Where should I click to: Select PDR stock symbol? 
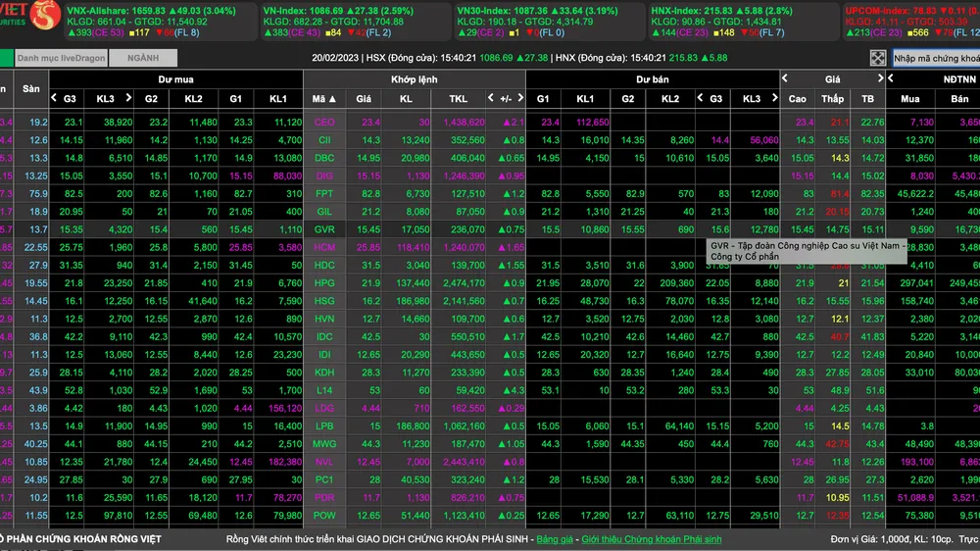coord(324,498)
